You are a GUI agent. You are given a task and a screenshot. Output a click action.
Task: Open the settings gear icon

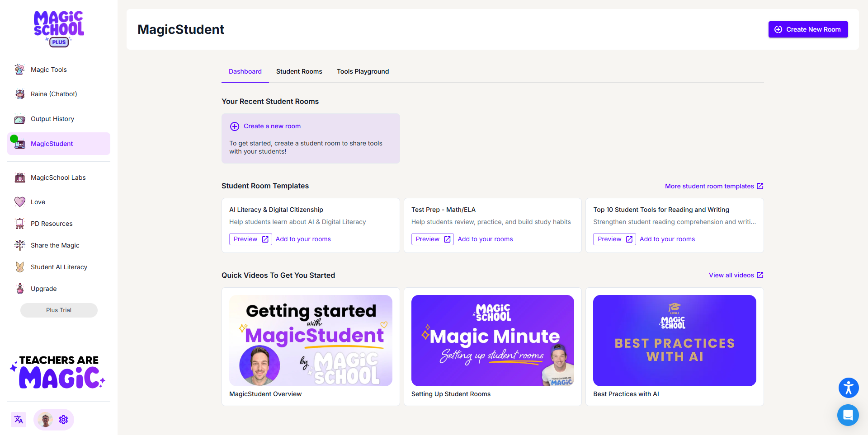coord(63,420)
